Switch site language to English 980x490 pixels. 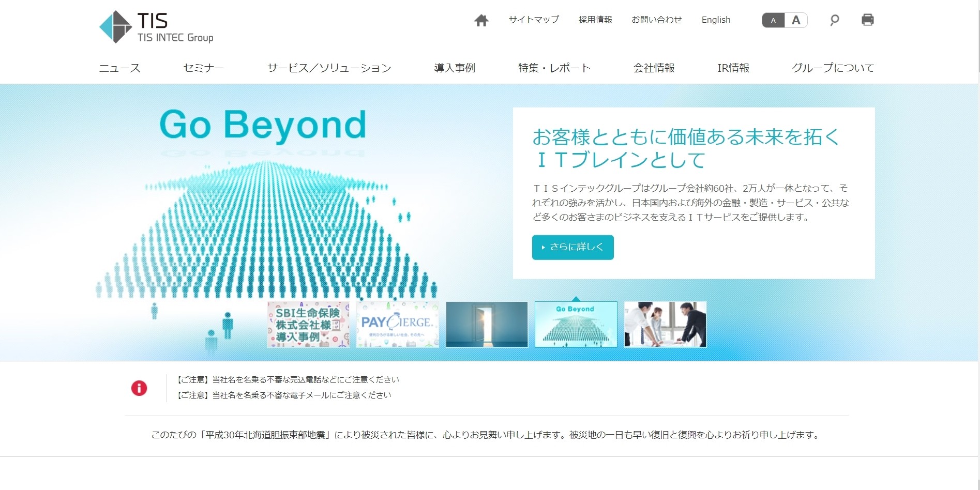point(716,20)
